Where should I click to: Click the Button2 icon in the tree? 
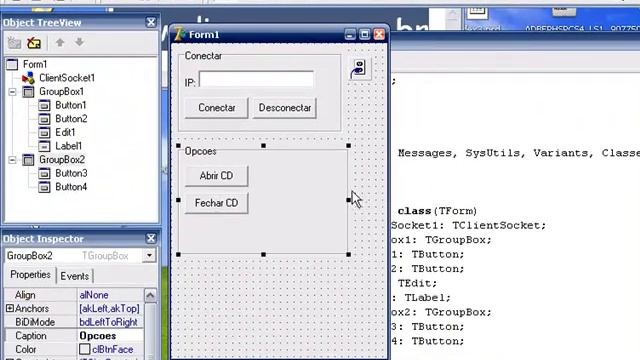tap(44, 119)
